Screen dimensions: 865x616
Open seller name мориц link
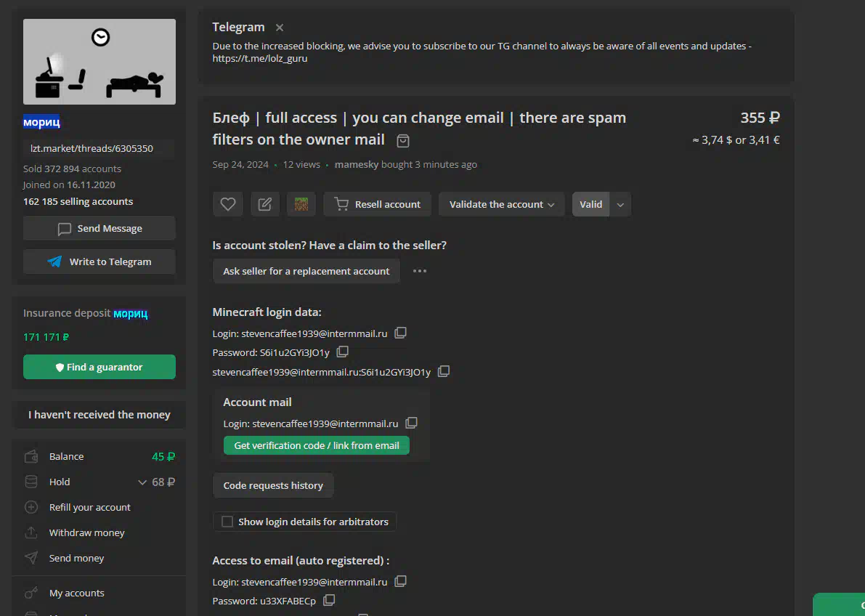coord(41,122)
